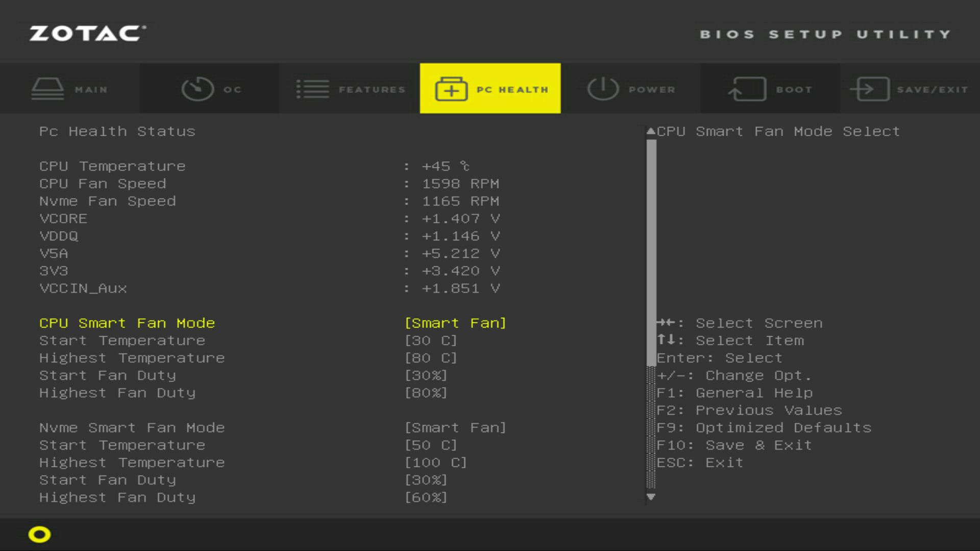Click the laptop icon for Main
This screenshot has height=551, width=980.
click(47, 89)
